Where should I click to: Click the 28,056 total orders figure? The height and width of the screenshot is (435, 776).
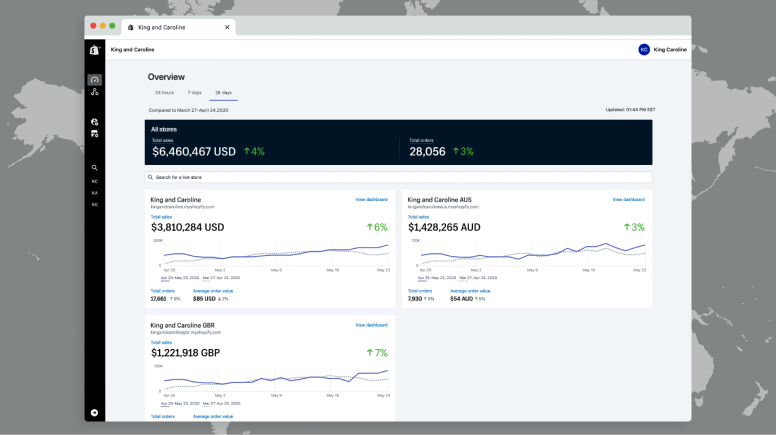[427, 151]
